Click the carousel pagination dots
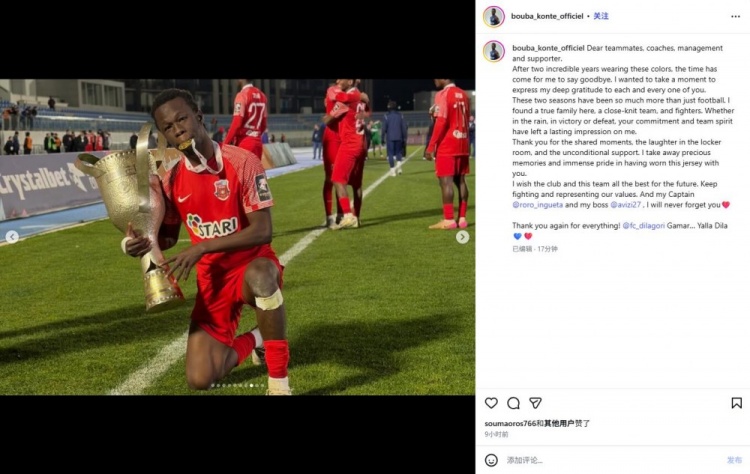This screenshot has width=750, height=474. click(238, 386)
